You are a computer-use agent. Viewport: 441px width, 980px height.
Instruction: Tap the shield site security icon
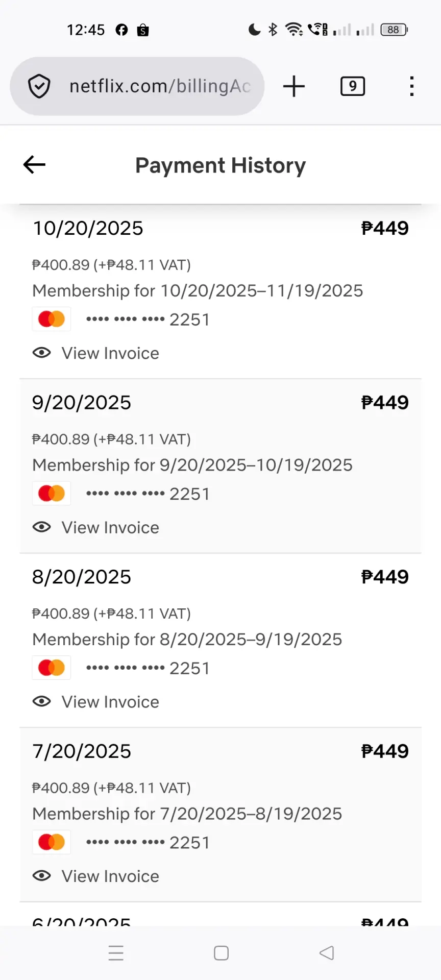(x=39, y=86)
